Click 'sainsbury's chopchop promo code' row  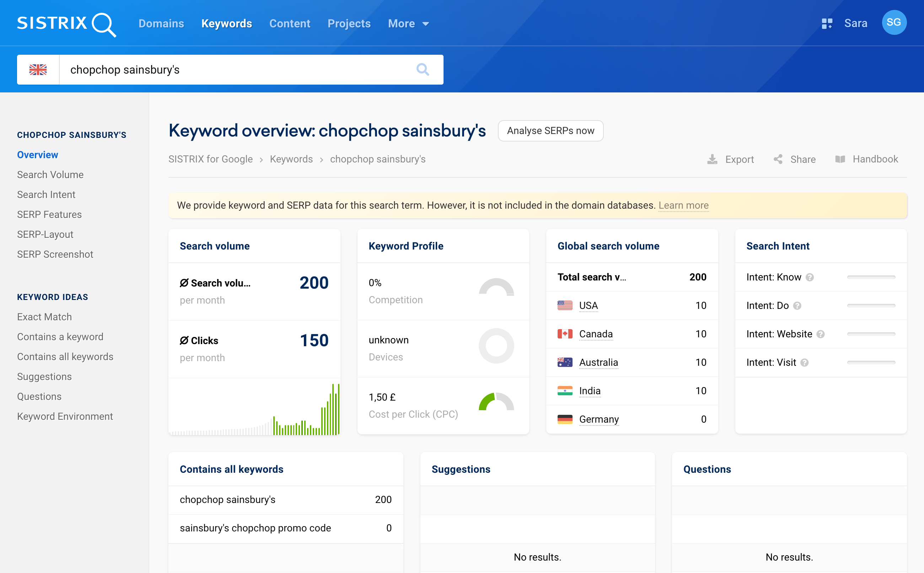click(286, 528)
